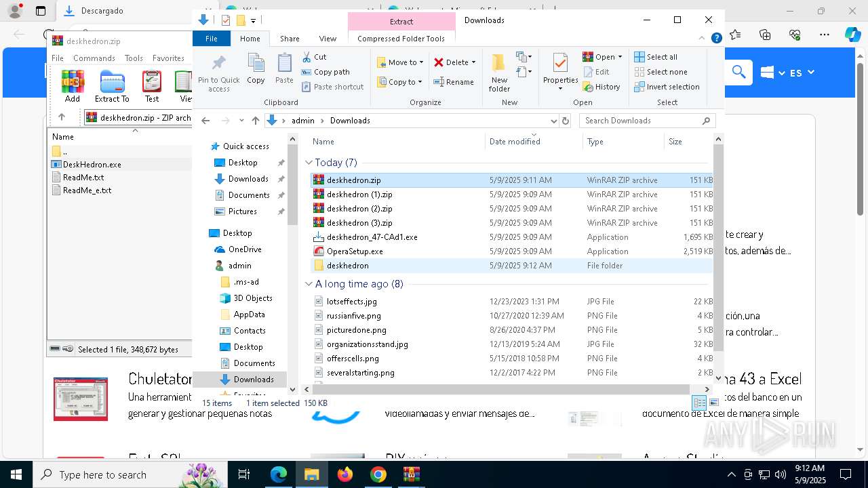The image size is (868, 488).
Task: Open Chrome from taskbar
Action: point(378,474)
